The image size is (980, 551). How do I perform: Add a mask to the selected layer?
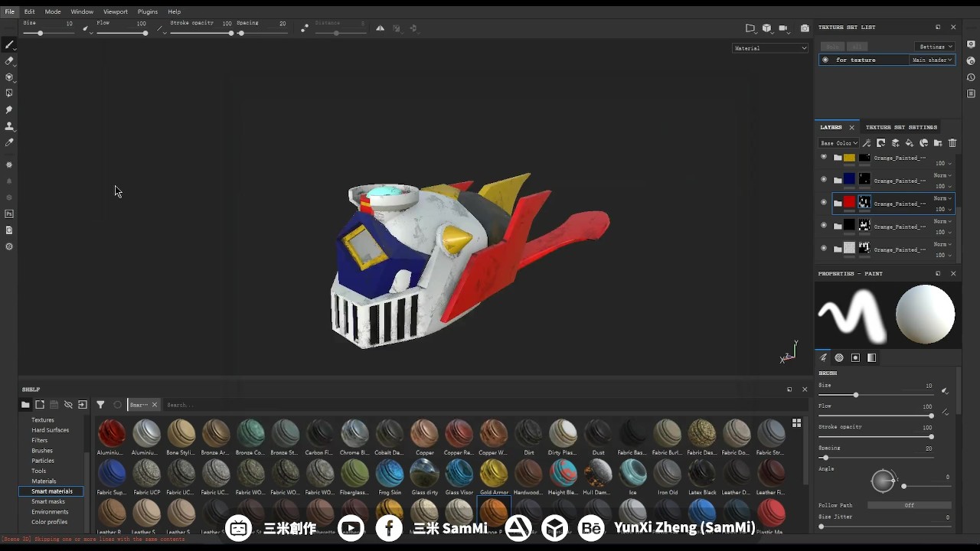[881, 143]
